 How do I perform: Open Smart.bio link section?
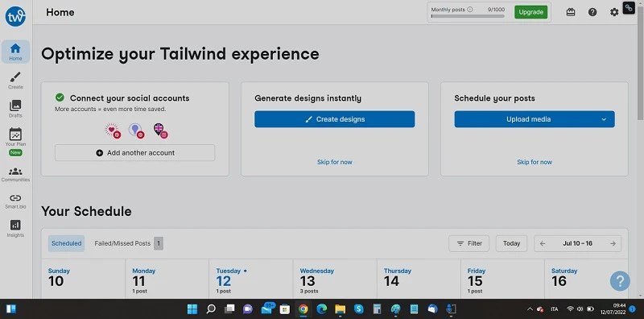(15, 201)
